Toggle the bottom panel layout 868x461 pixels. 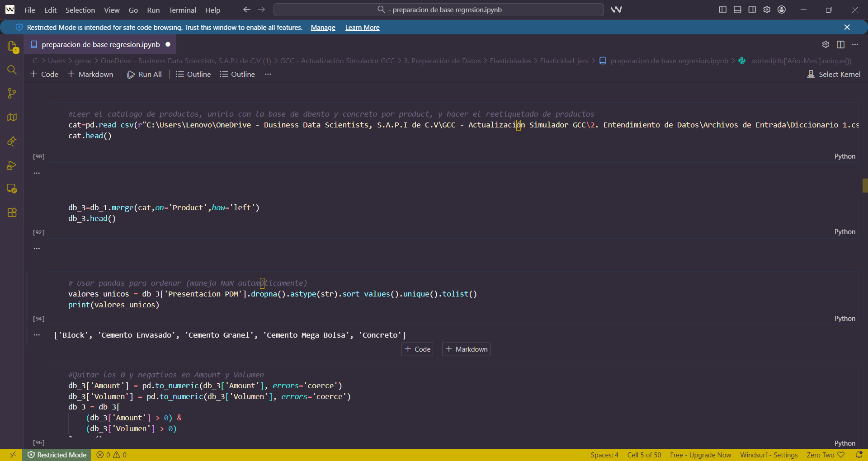point(737,9)
